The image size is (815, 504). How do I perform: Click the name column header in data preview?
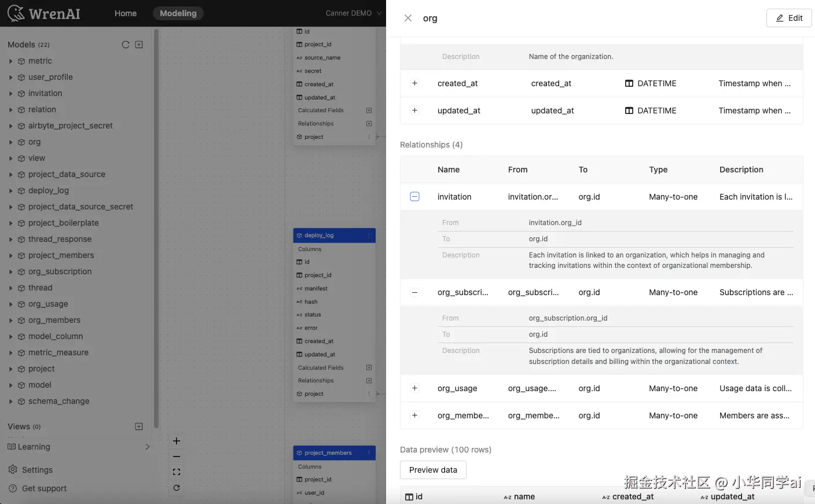[524, 496]
